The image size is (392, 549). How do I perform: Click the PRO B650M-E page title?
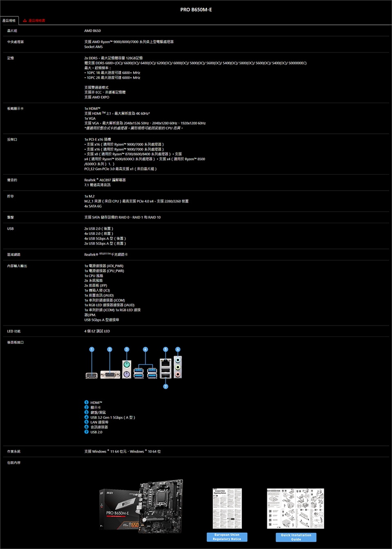(x=196, y=9)
